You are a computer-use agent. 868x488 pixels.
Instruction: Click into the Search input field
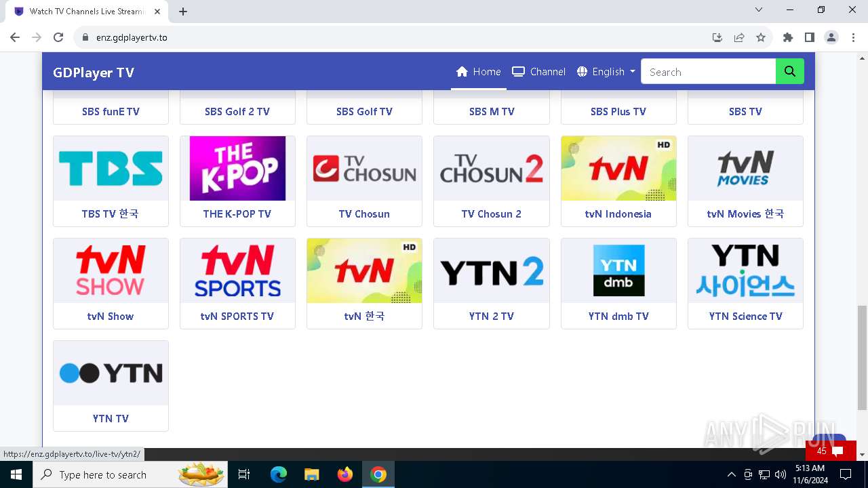point(709,72)
